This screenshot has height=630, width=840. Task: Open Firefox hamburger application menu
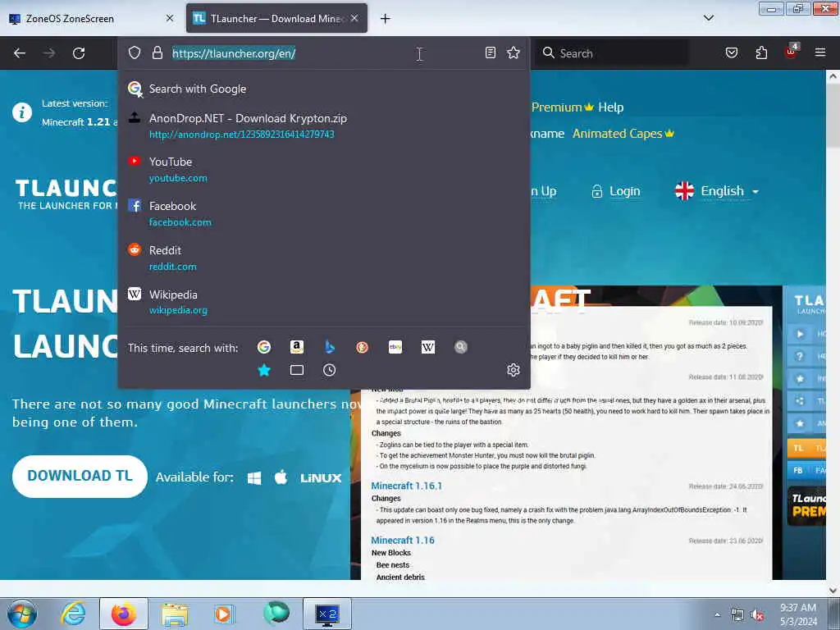click(x=820, y=52)
